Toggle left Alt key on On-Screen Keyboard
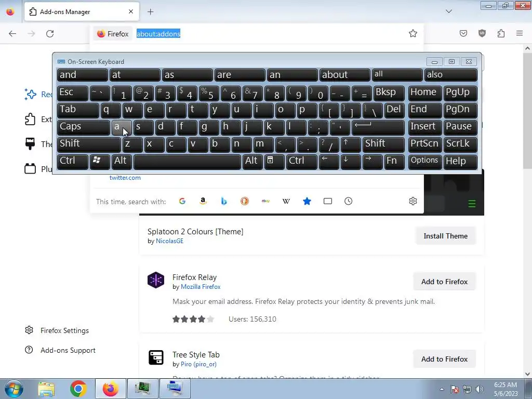532x399 pixels. (122, 161)
